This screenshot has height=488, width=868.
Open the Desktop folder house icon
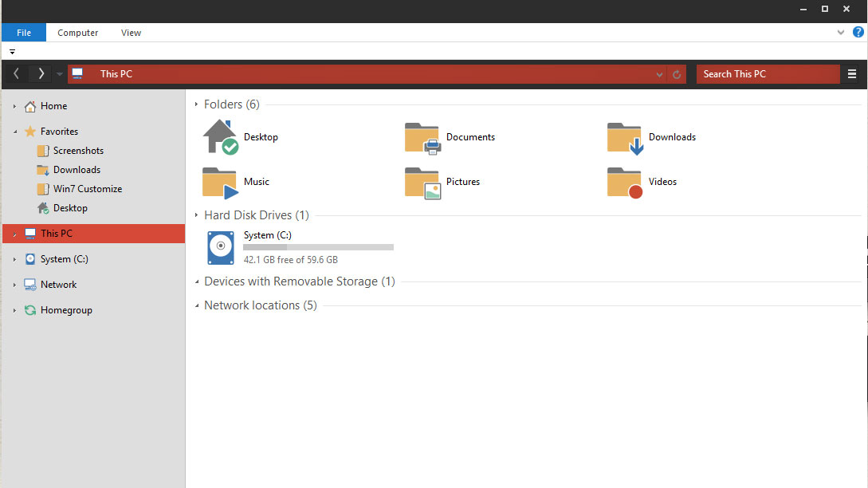pos(220,137)
